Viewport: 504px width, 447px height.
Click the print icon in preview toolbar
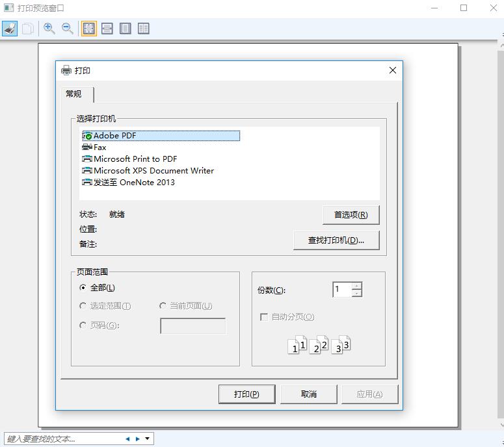pyautogui.click(x=10, y=29)
